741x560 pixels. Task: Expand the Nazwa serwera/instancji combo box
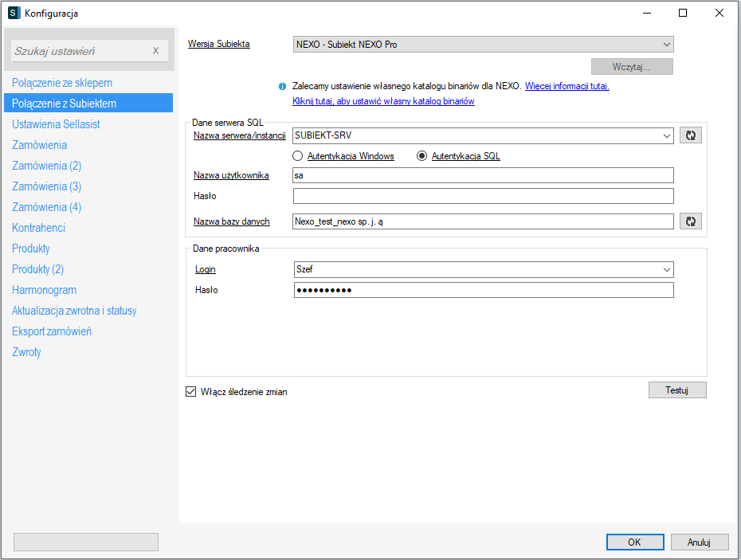tap(666, 135)
